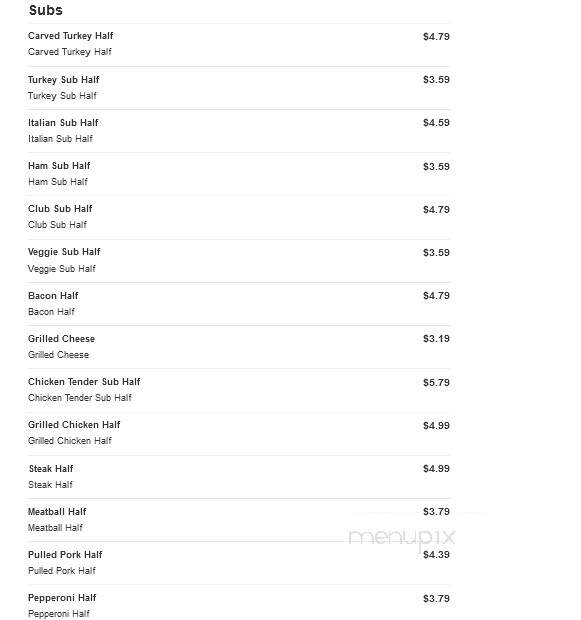
Task: Click the $3.19 Grilled Cheese price
Action: 436,339
